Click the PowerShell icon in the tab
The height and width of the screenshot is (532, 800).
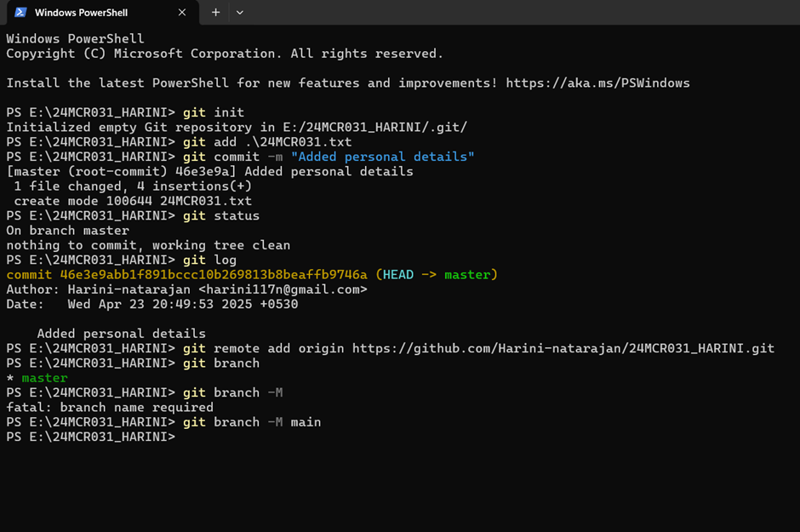click(20, 12)
